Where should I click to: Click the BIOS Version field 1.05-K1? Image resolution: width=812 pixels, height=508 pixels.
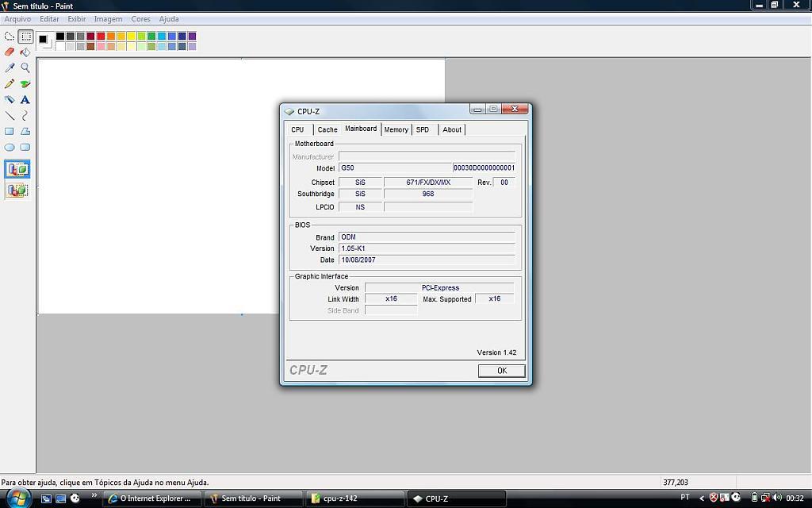(427, 248)
